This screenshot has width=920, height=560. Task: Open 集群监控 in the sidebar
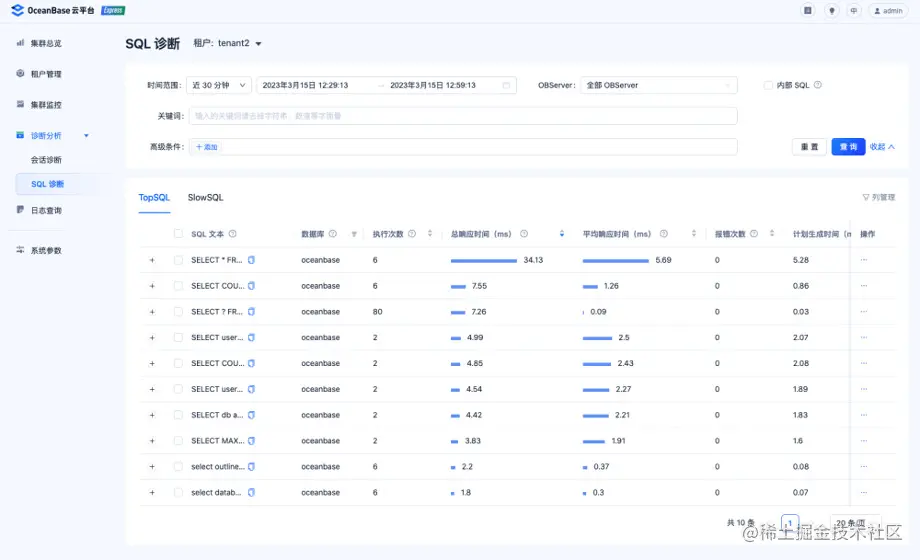pyautogui.click(x=46, y=104)
